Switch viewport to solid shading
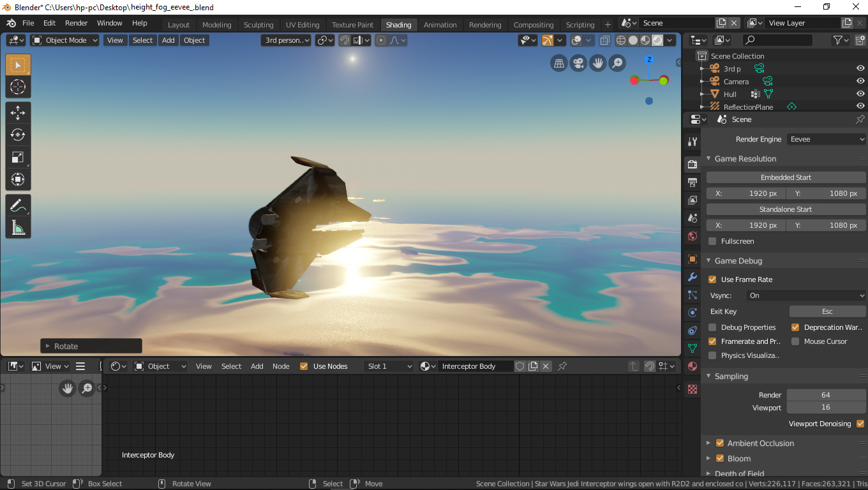 tap(632, 40)
